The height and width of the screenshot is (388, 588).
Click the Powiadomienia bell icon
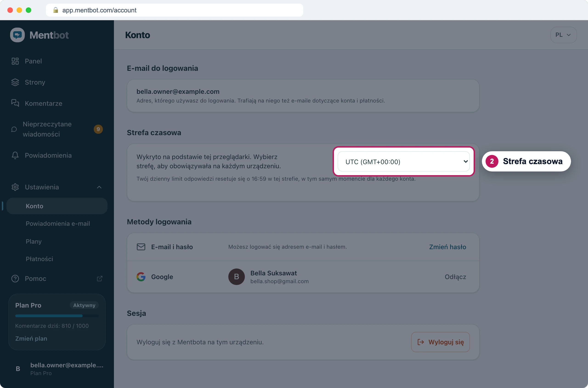pyautogui.click(x=15, y=155)
